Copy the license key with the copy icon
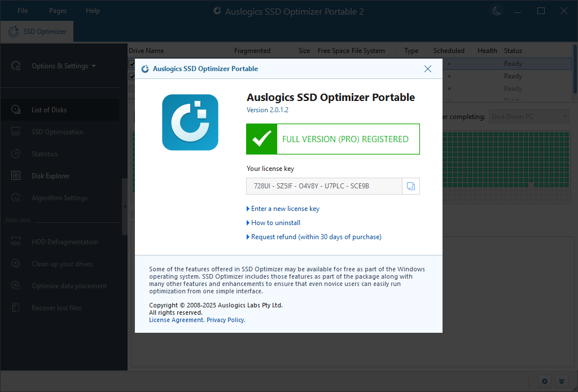Image resolution: width=578 pixels, height=392 pixels. point(411,186)
